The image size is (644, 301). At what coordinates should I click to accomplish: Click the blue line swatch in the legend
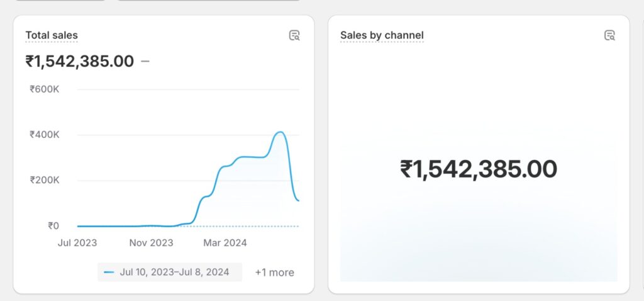pyautogui.click(x=109, y=272)
